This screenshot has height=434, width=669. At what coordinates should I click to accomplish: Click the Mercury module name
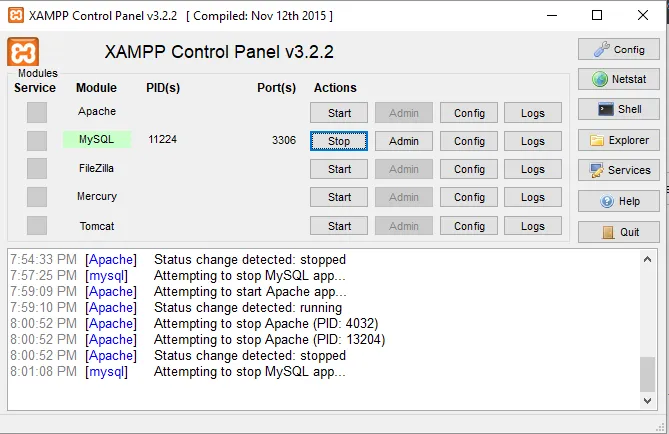point(97,196)
